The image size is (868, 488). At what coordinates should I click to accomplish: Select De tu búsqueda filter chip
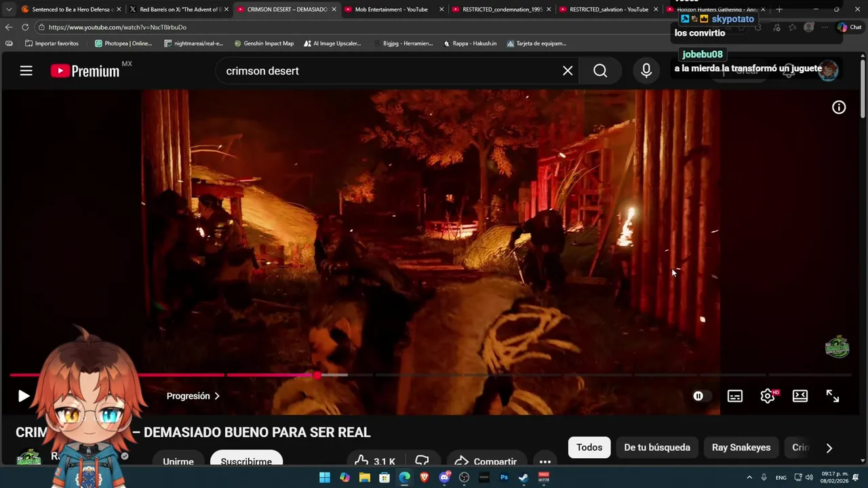tap(657, 447)
